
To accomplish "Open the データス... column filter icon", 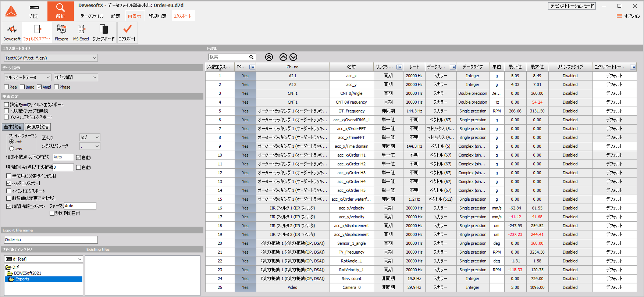I will click(453, 67).
